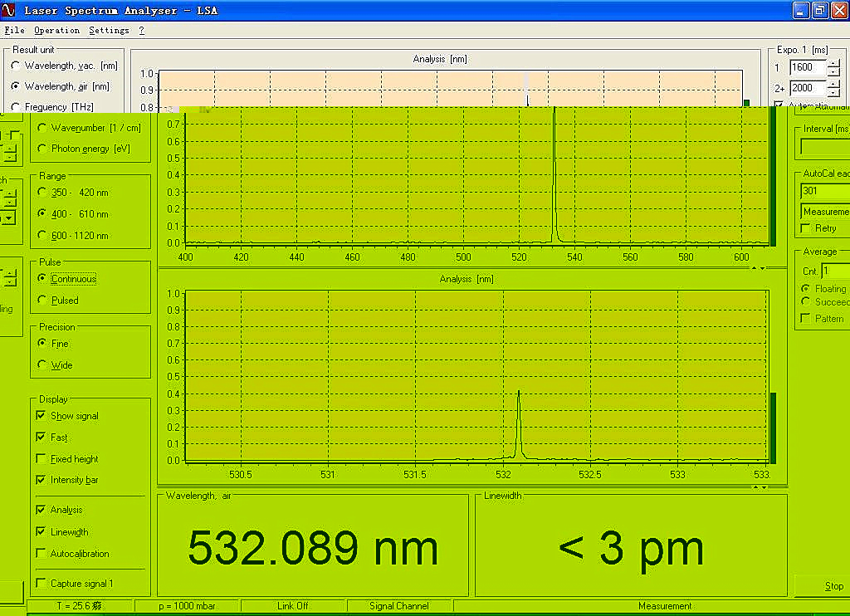Viewport: 850px width, 616px height.
Task: Select Wavelength, vac. [nm] result unit
Action: (x=16, y=66)
